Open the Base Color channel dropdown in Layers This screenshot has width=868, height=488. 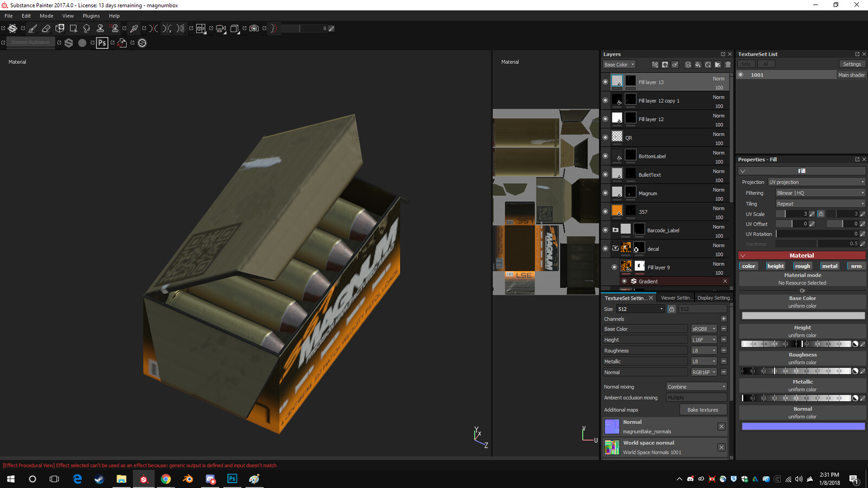618,65
